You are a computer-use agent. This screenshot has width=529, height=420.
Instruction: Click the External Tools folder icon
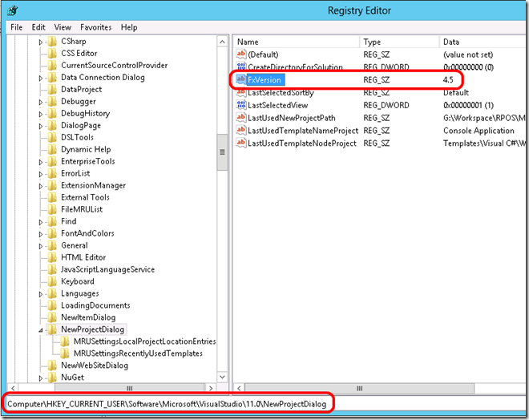[x=52, y=197]
